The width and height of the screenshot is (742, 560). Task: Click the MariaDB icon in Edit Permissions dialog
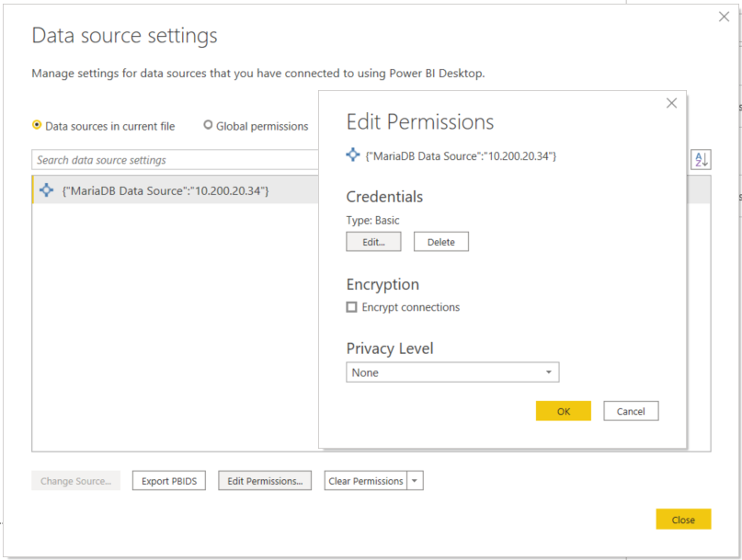[x=353, y=154]
